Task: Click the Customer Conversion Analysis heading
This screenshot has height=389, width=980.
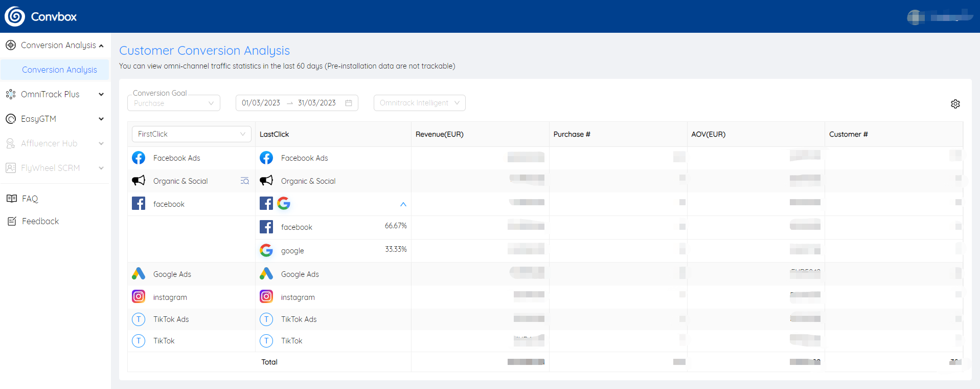Action: (204, 51)
